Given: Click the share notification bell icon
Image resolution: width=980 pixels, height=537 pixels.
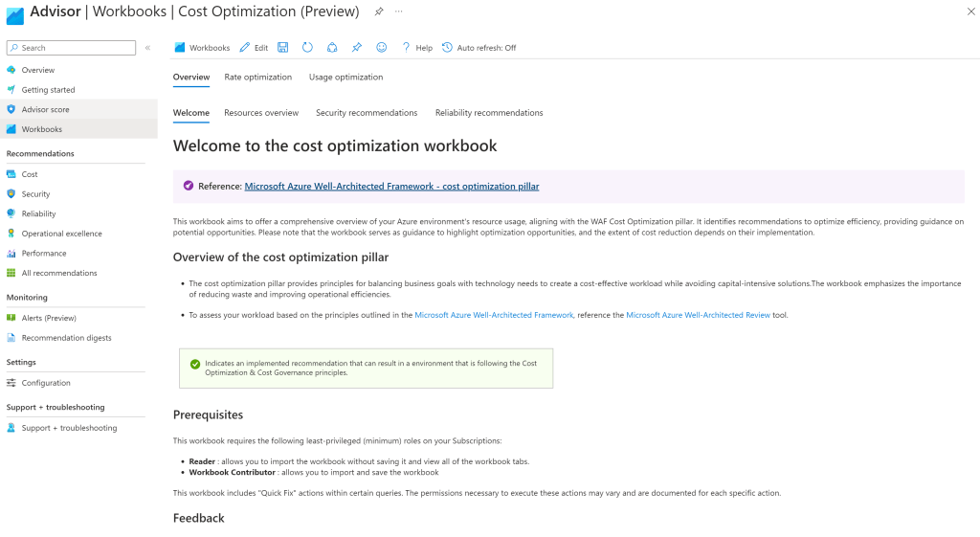Looking at the screenshot, I should click(x=332, y=48).
